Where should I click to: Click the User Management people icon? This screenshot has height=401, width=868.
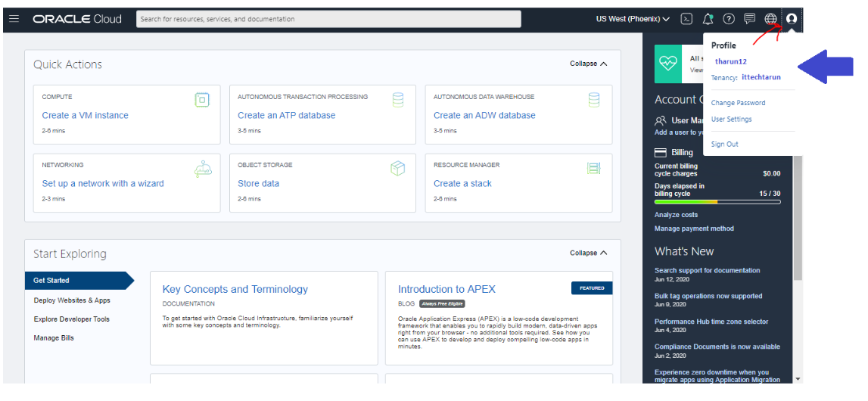pos(661,120)
